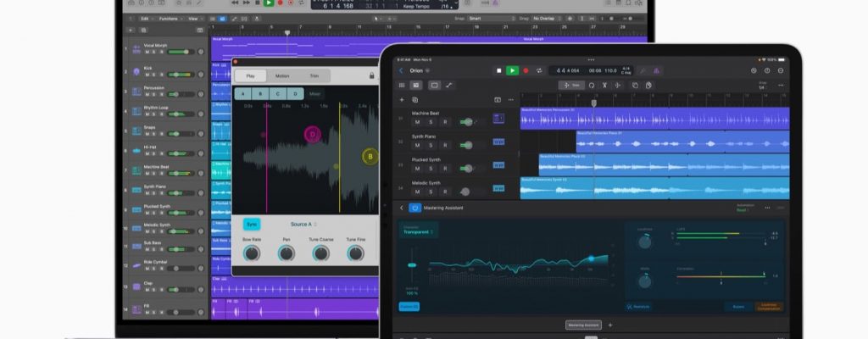Image resolution: width=868 pixels, height=339 pixels.
Task: Expand the Functions menu on the Mac
Action: point(168,17)
